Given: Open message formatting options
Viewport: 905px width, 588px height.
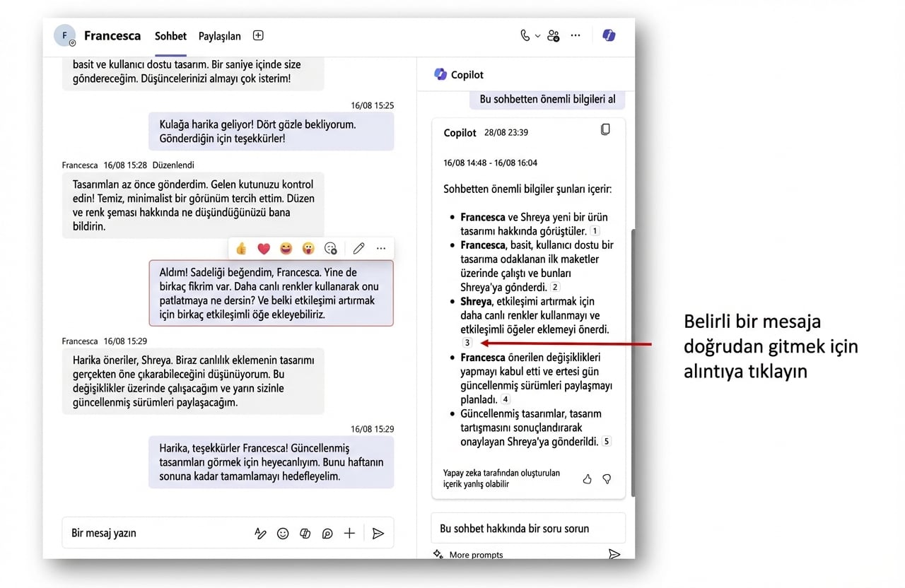Looking at the screenshot, I should click(x=261, y=533).
